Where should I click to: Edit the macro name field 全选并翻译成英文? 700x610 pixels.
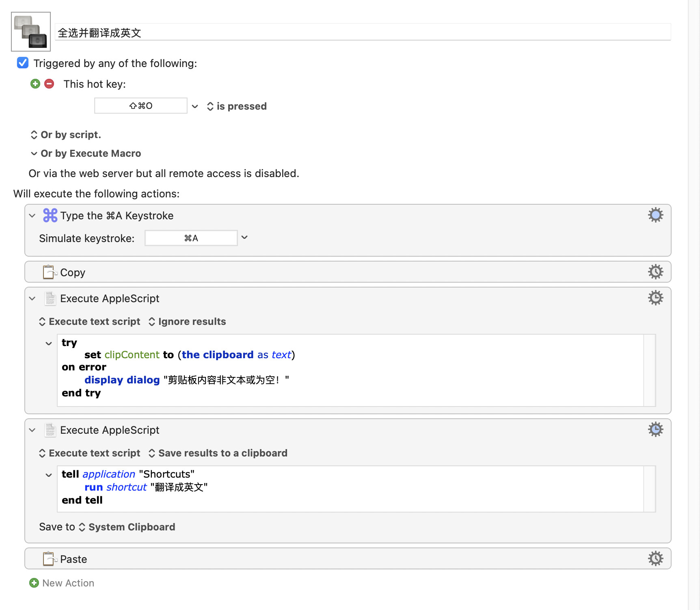point(363,32)
